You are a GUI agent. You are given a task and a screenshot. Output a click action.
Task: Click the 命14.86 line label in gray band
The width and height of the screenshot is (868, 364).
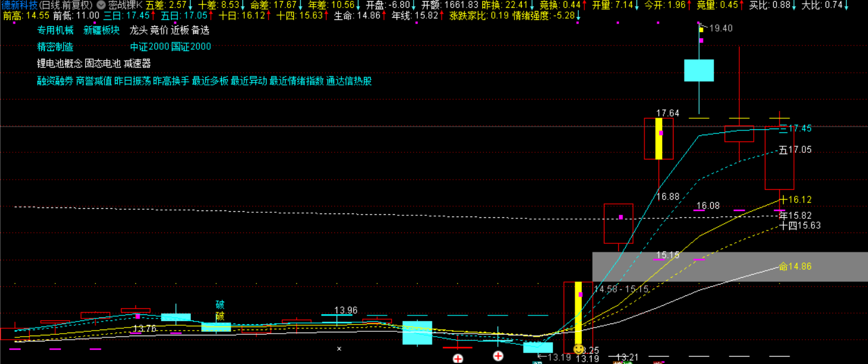[796, 266]
